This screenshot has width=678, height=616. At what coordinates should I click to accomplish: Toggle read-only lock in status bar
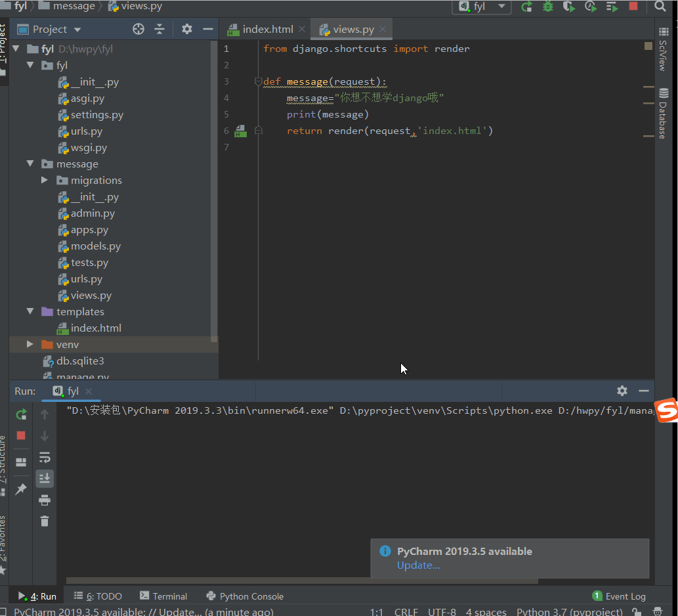pyautogui.click(x=637, y=611)
